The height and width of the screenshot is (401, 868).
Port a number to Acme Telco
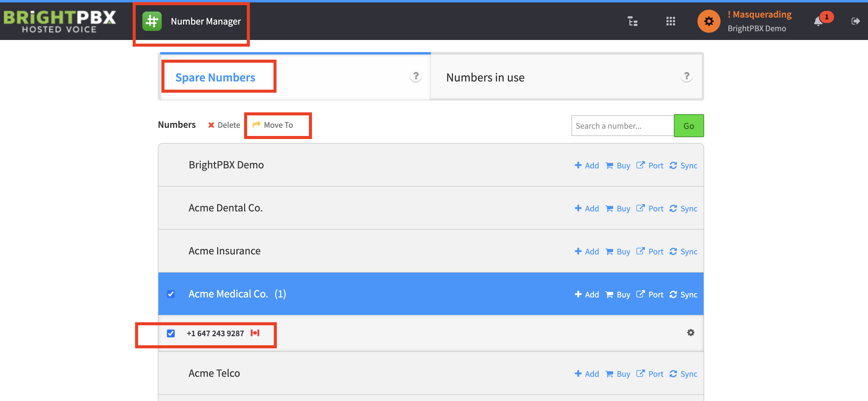coord(650,374)
